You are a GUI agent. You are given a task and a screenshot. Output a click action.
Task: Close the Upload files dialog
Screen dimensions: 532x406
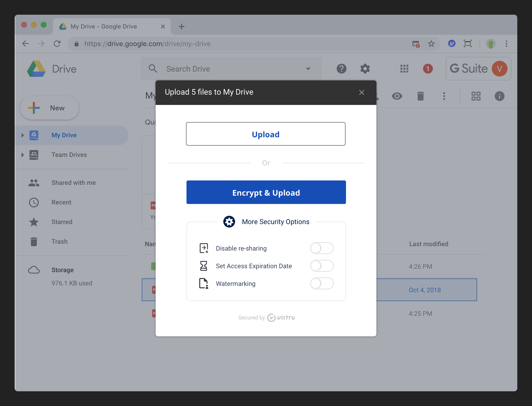click(362, 92)
